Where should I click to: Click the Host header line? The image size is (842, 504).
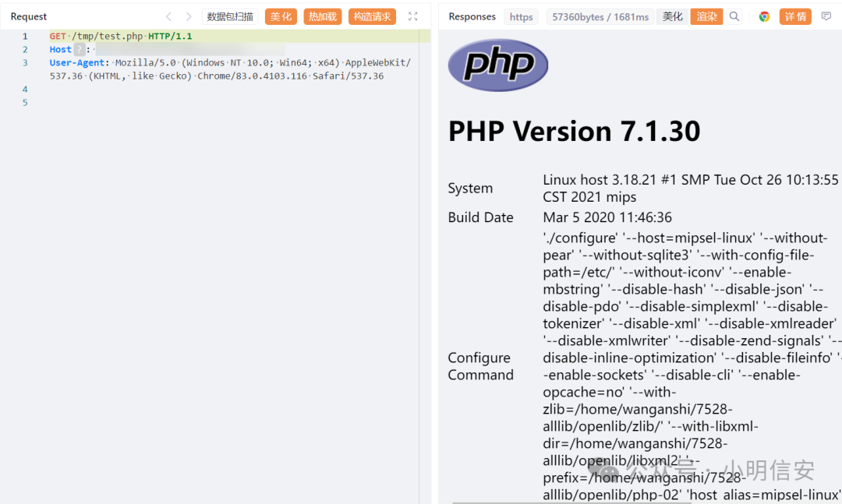167,49
